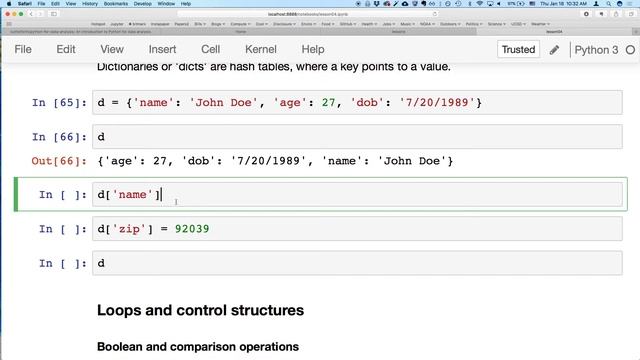
Task: Select the d['zip'] = 92039 cell
Action: pos(357,229)
